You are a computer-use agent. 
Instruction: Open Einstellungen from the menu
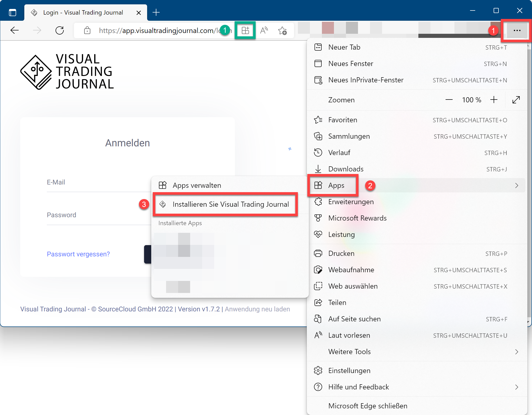click(417, 371)
